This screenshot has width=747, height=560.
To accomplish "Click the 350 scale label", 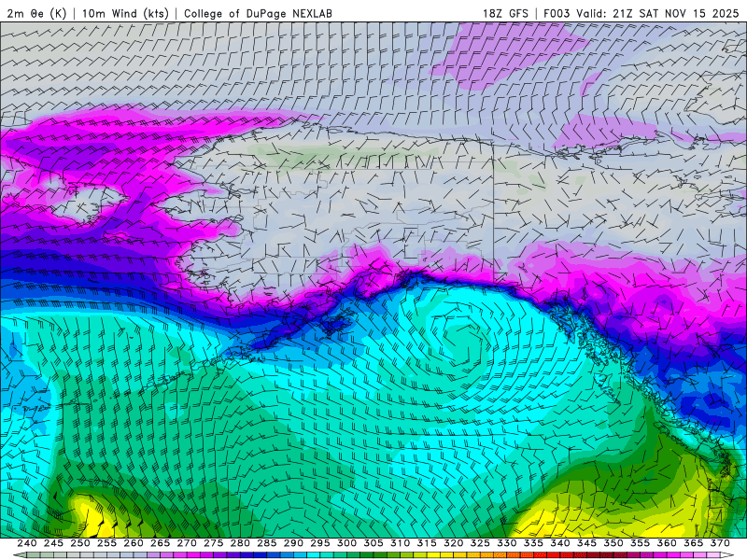I will [x=613, y=543].
